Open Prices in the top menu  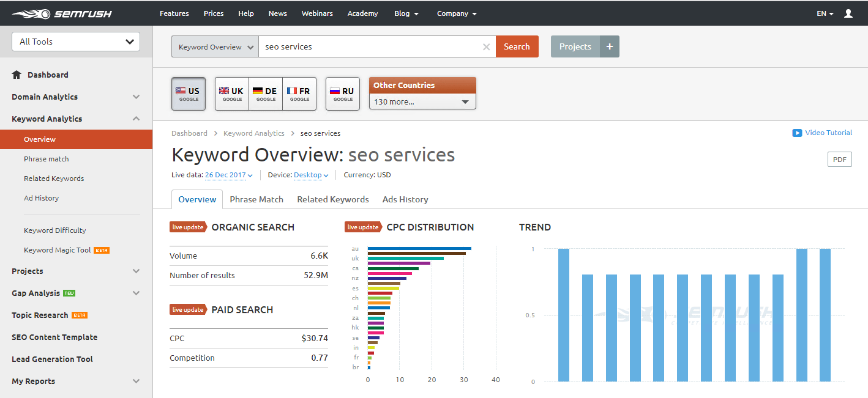pyautogui.click(x=214, y=13)
